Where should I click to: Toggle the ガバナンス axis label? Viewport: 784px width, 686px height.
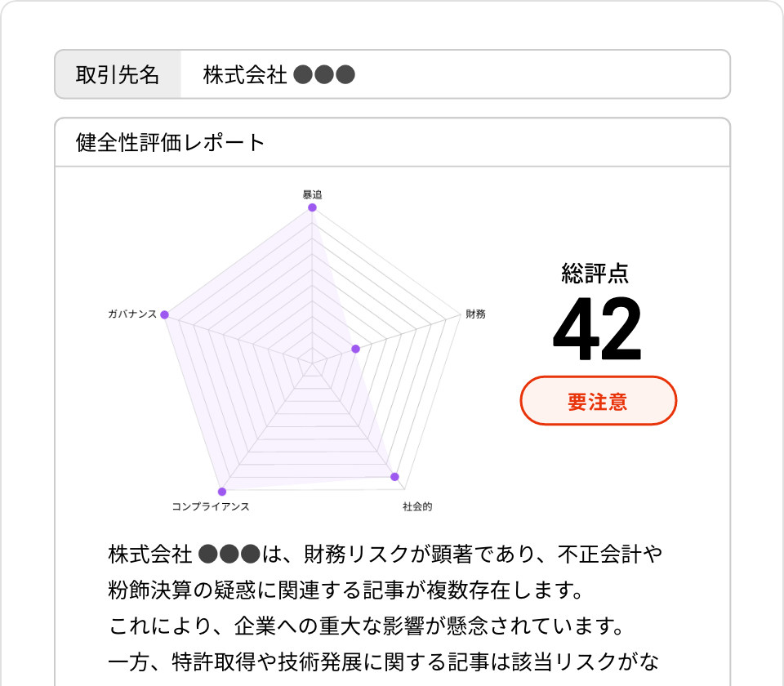pos(133,313)
